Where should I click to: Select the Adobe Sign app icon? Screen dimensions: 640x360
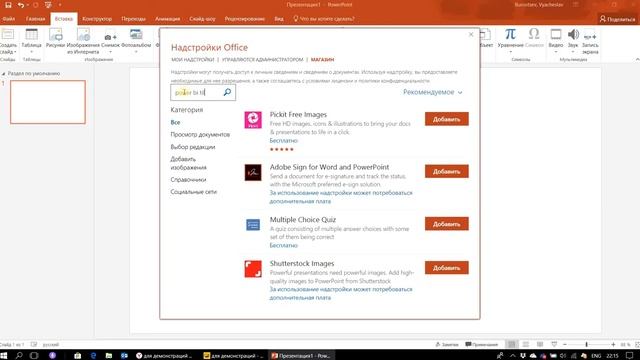253,172
